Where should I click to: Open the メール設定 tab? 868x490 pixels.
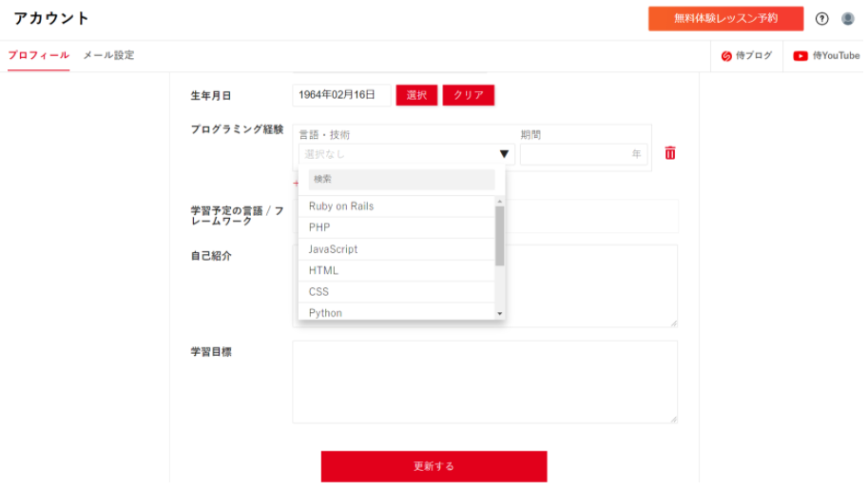(x=108, y=55)
